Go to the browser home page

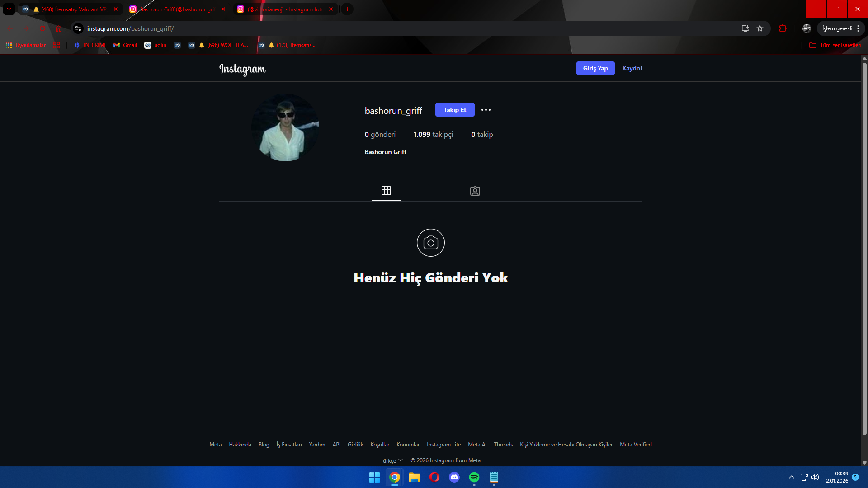59,28
